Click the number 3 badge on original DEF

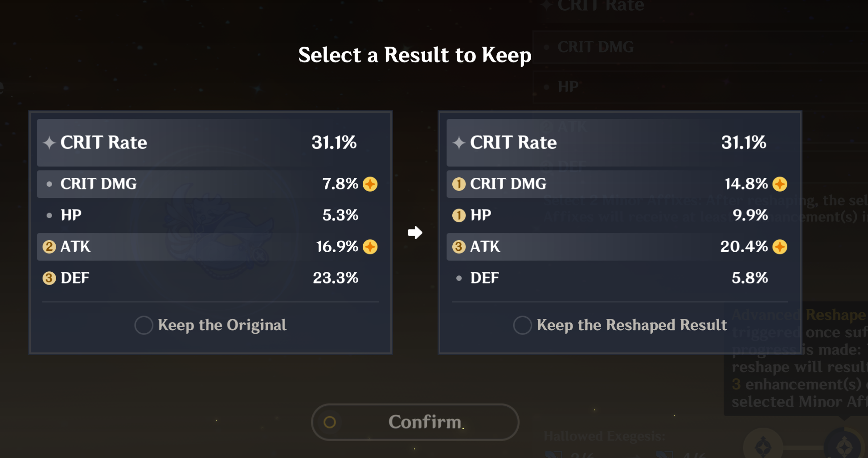click(x=49, y=278)
